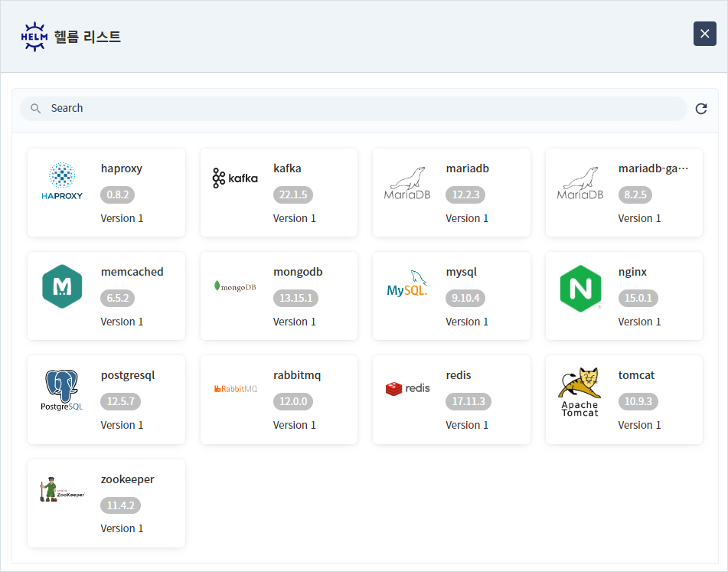This screenshot has height=572, width=728.
Task: Click the Kafka logo icon
Action: click(235, 178)
